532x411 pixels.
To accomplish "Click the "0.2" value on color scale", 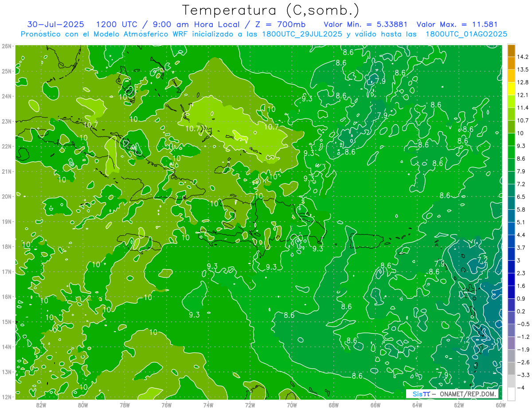I will (521, 311).
